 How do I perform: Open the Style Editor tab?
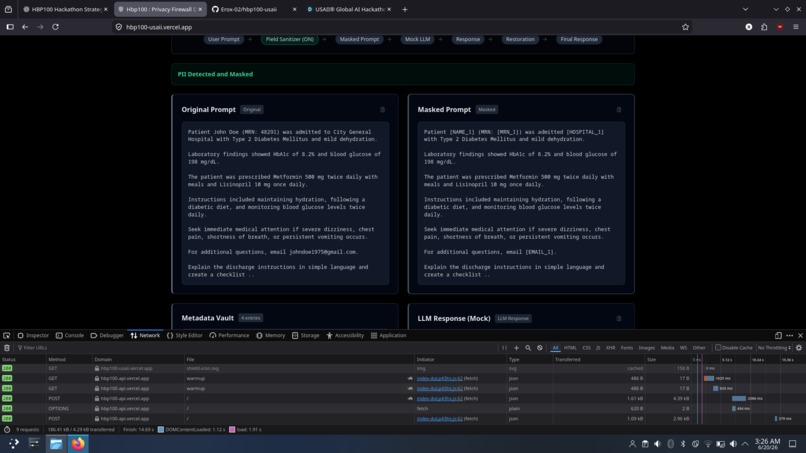(x=185, y=335)
